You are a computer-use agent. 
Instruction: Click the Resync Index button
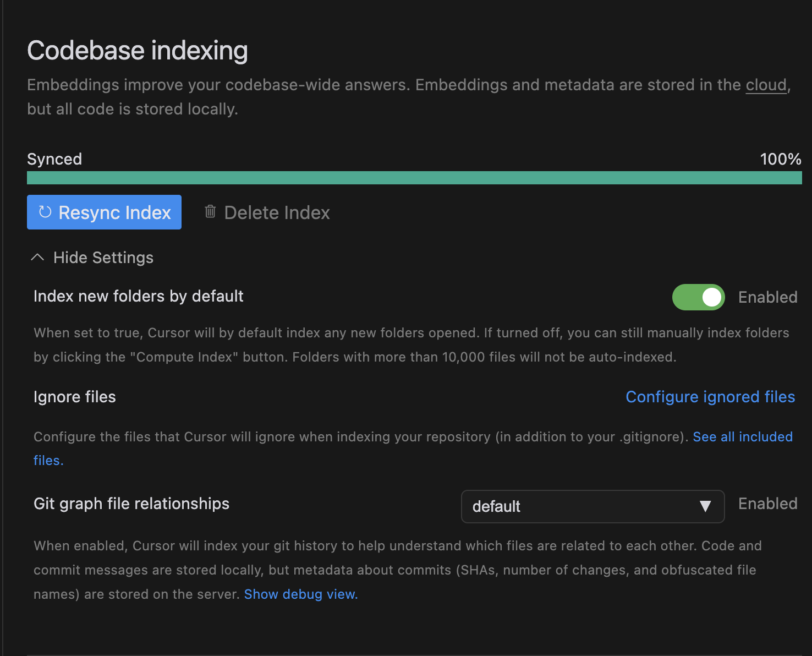coord(104,212)
